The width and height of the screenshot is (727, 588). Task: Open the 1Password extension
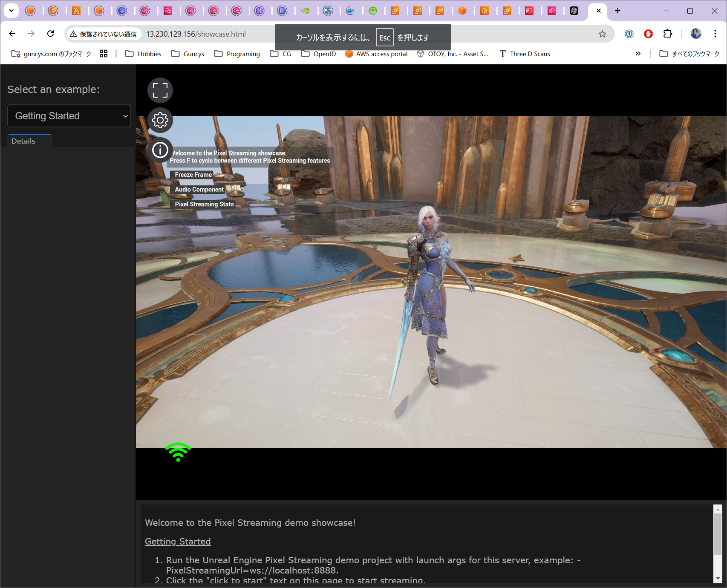[629, 34]
